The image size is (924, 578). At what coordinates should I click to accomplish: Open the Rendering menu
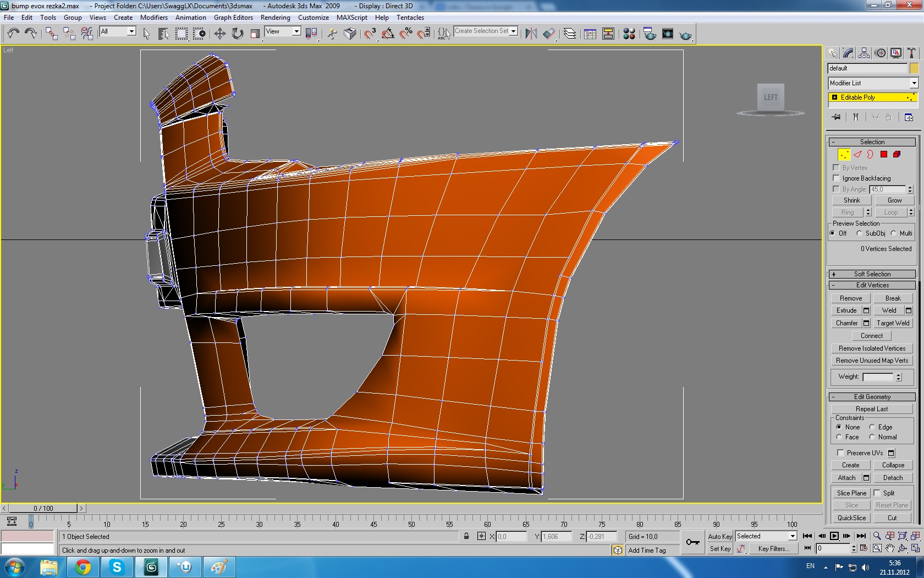pyautogui.click(x=275, y=18)
